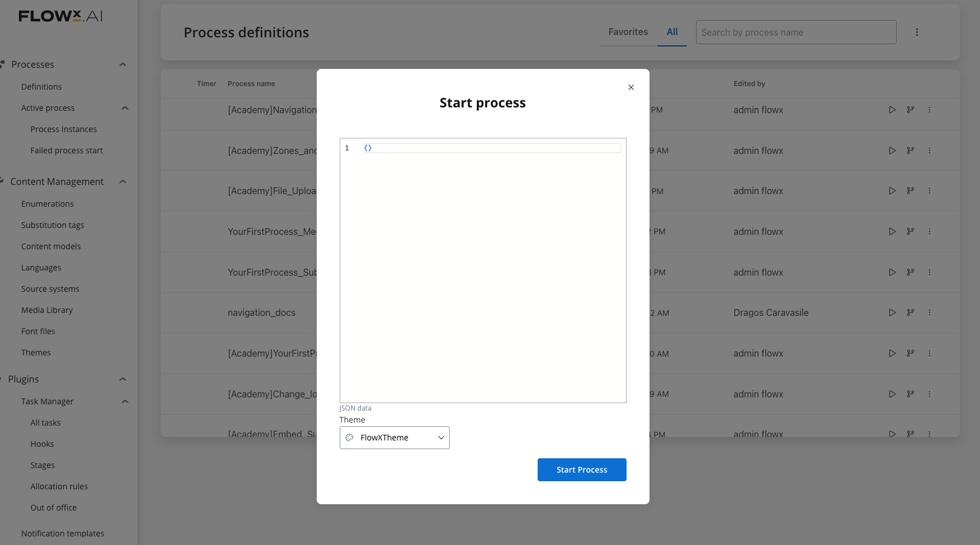The image size is (980, 545).
Task: Open All tasks under Task Manager
Action: [x=45, y=423]
